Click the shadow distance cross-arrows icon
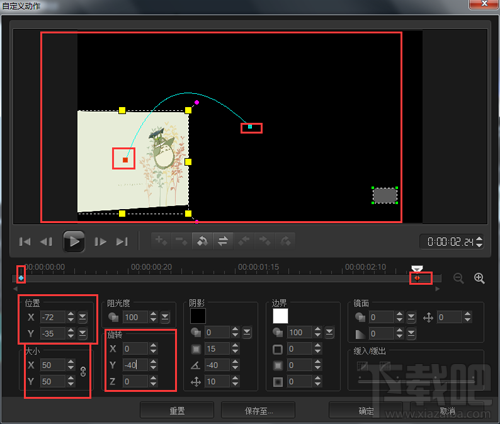Viewport: 500px width, 424px height. (196, 382)
